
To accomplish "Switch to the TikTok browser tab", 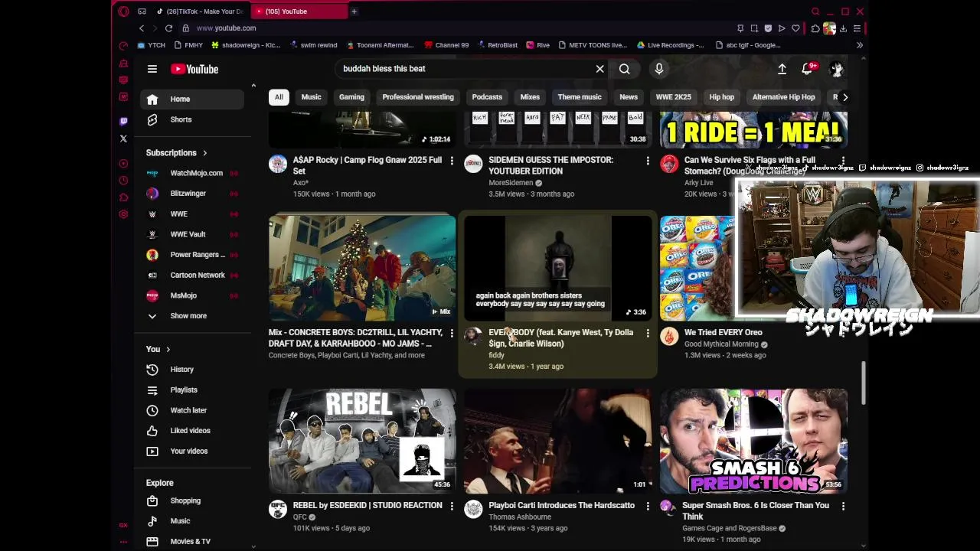I will (x=199, y=11).
